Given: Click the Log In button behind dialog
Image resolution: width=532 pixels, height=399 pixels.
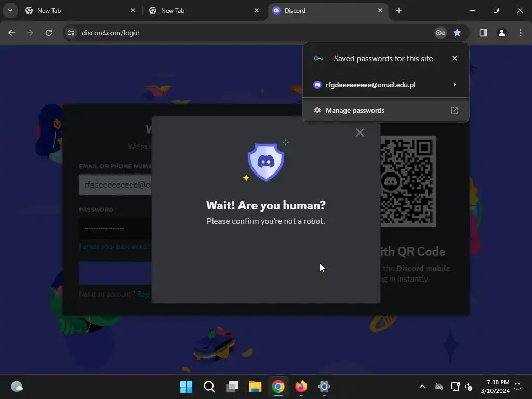Looking at the screenshot, I should [x=115, y=273].
